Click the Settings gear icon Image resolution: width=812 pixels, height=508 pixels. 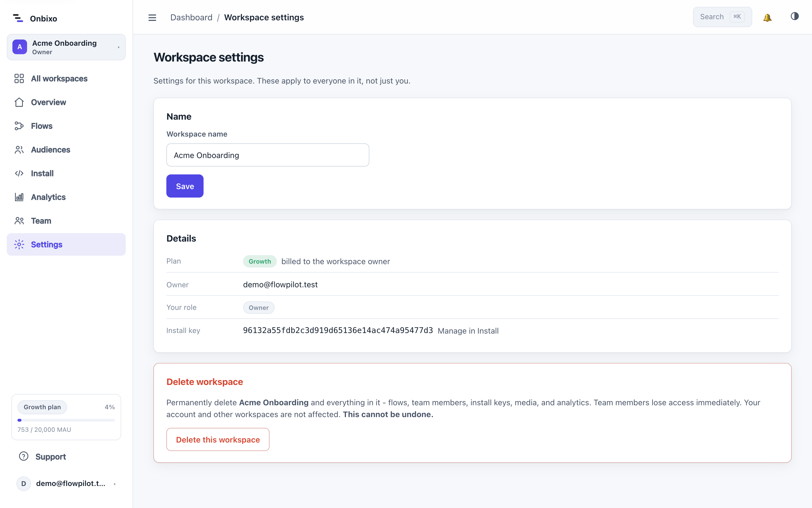19,244
